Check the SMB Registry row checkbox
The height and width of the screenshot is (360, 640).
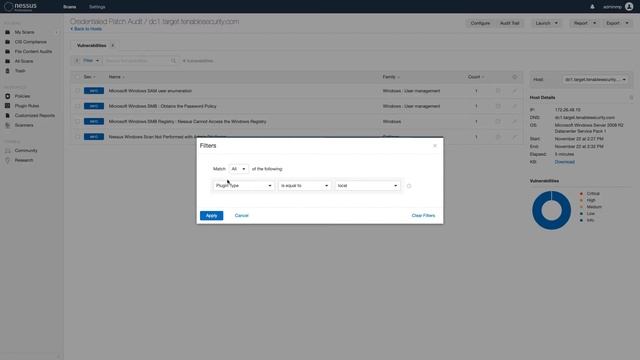coord(78,122)
